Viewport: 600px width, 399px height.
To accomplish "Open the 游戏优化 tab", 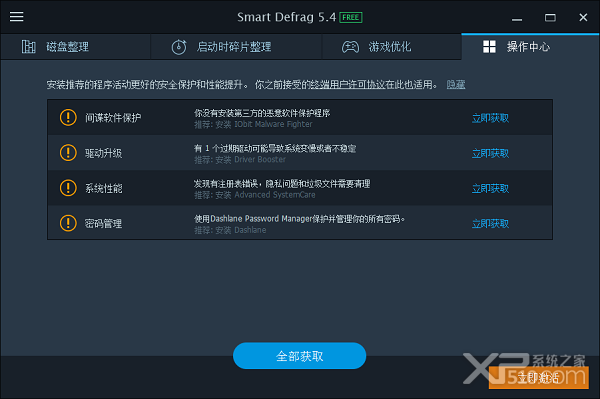I will pos(391,47).
